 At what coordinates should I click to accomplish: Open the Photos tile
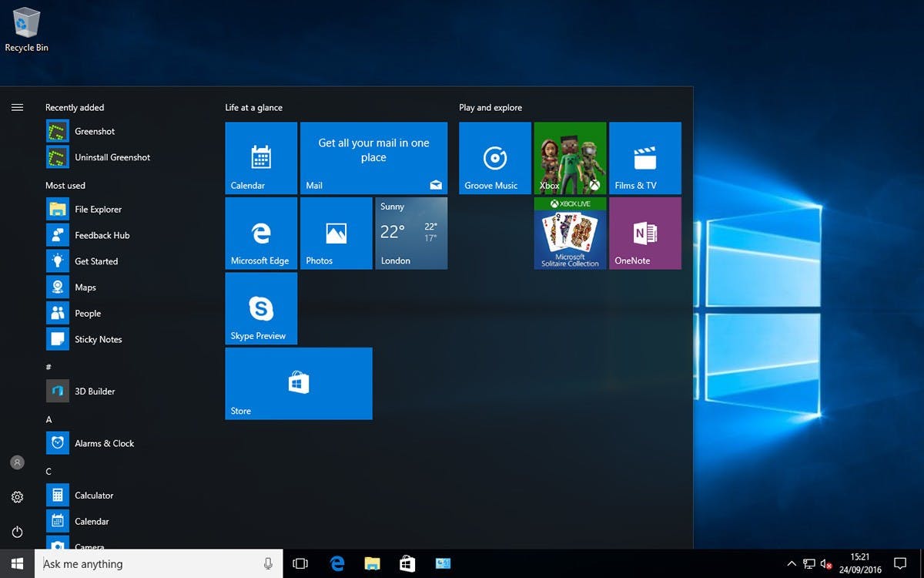pyautogui.click(x=336, y=233)
